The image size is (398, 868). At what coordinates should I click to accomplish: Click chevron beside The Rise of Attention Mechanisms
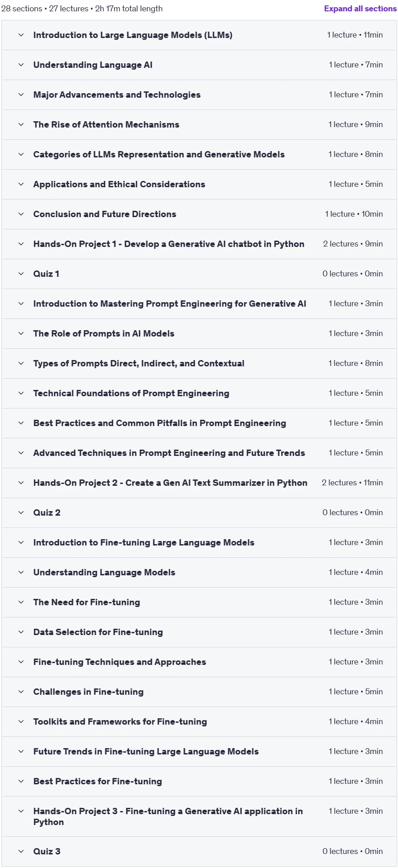21,124
